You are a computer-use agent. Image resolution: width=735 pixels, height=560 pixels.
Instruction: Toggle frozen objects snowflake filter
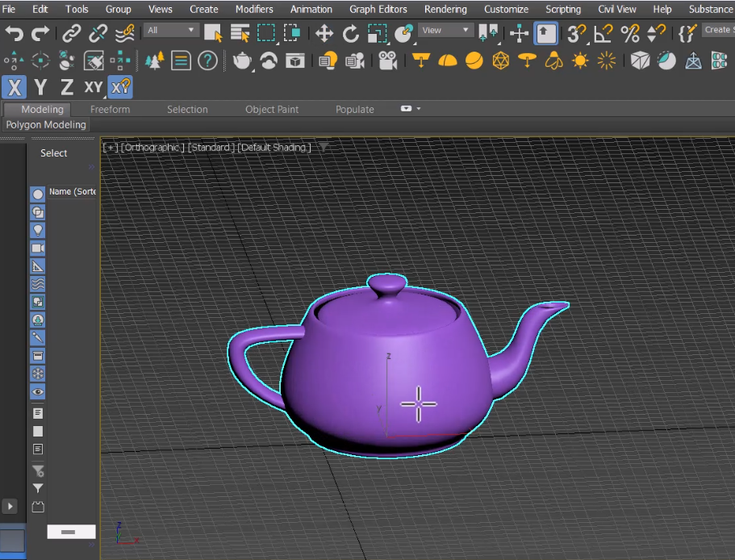tap(38, 374)
